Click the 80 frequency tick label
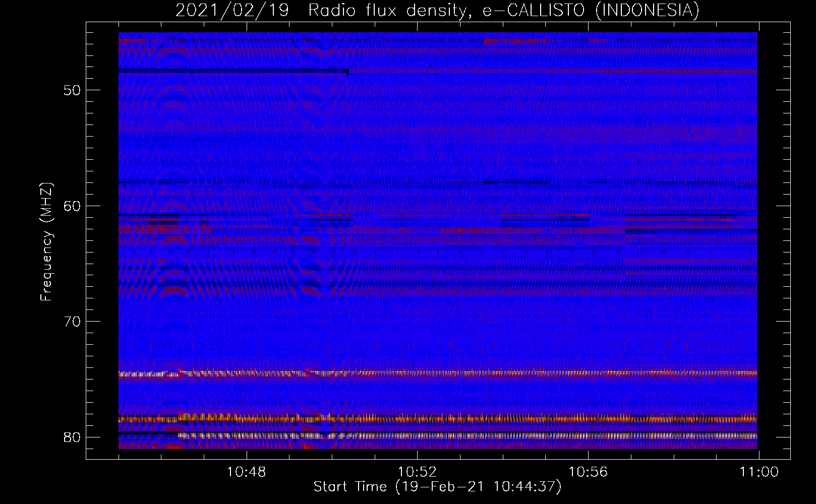This screenshot has width=816, height=504. [72, 437]
